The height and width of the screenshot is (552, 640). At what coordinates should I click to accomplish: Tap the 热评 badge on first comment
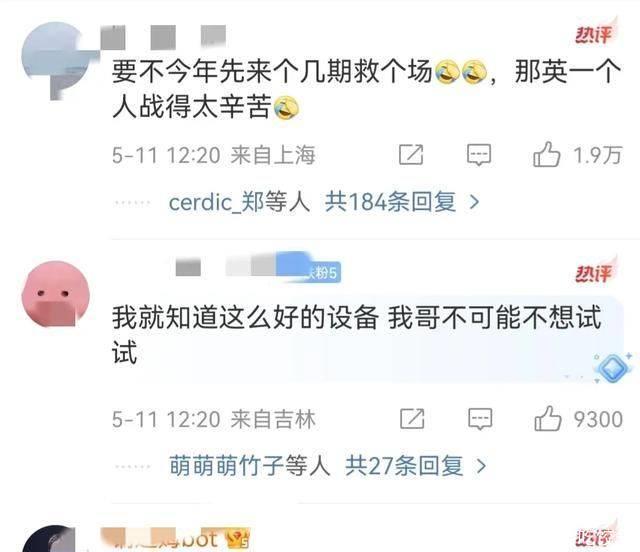coord(596,32)
